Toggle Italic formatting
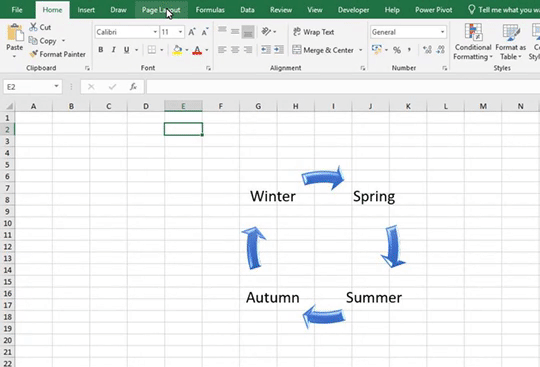This screenshot has width=540, height=367. click(113, 50)
